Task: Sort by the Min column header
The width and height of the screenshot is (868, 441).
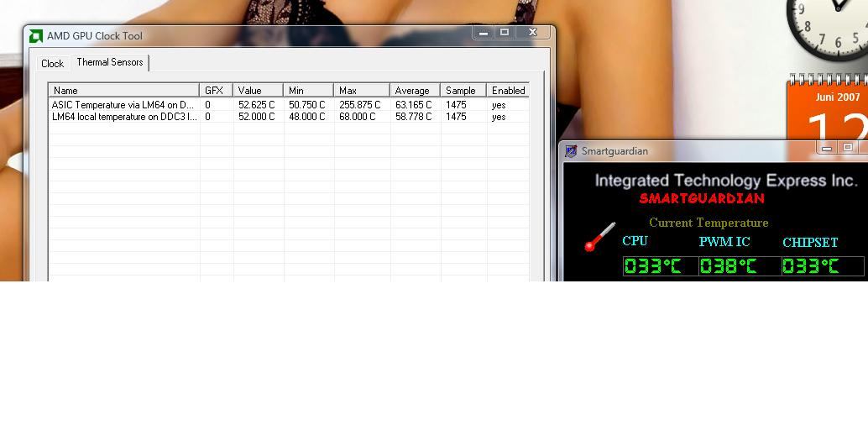Action: 308,91
